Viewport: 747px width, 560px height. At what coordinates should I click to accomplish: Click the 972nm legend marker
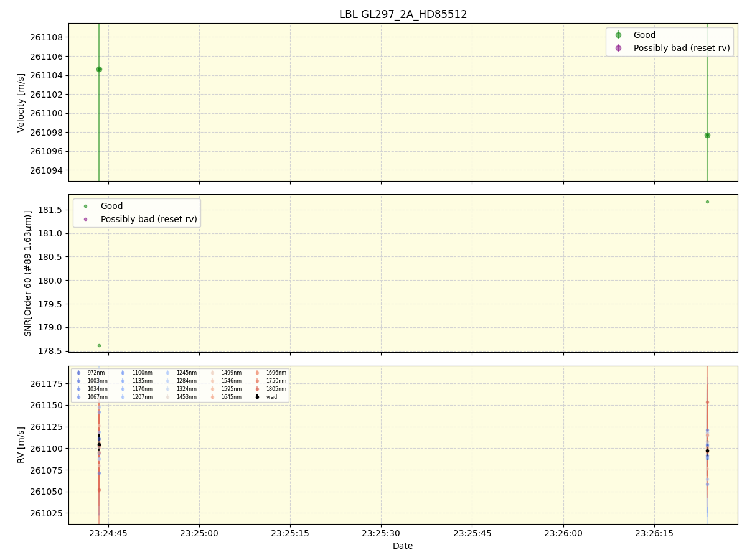point(78,373)
